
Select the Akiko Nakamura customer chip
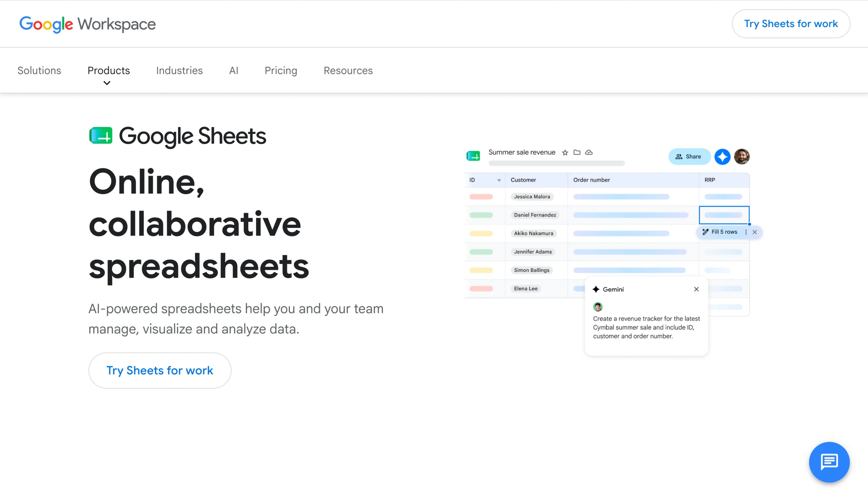click(534, 233)
